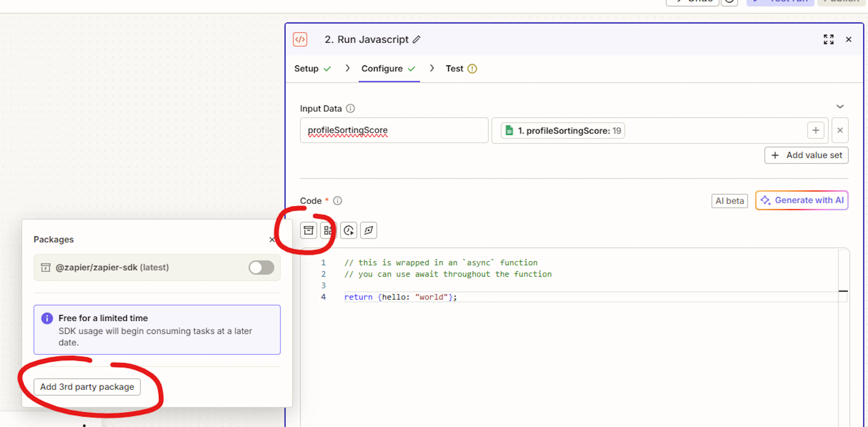Show Input Data info tooltip
Viewport: 868px width, 427px height.
350,108
